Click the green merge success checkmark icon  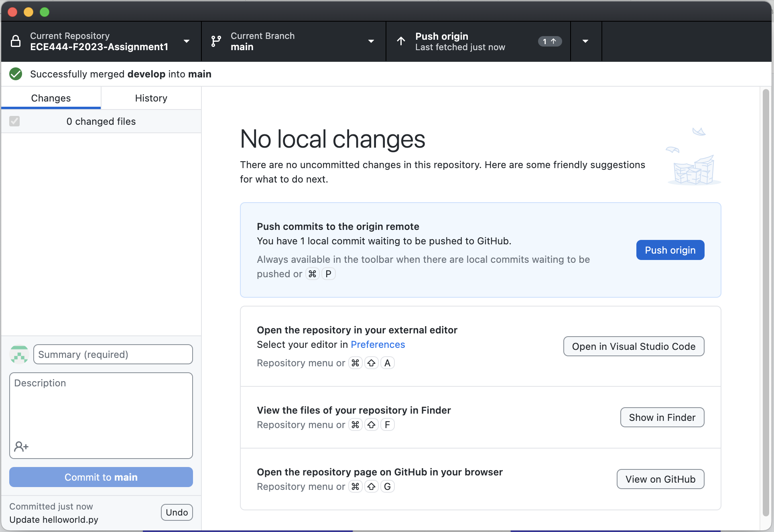coord(16,74)
